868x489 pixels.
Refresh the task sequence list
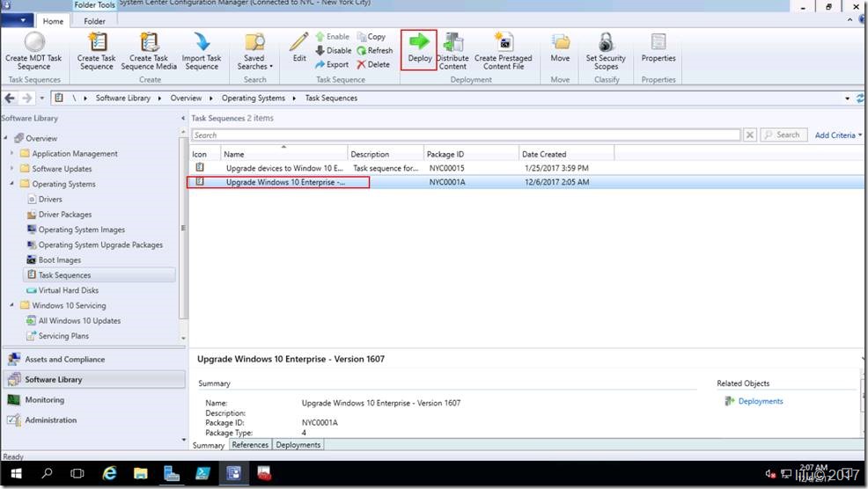[x=375, y=50]
